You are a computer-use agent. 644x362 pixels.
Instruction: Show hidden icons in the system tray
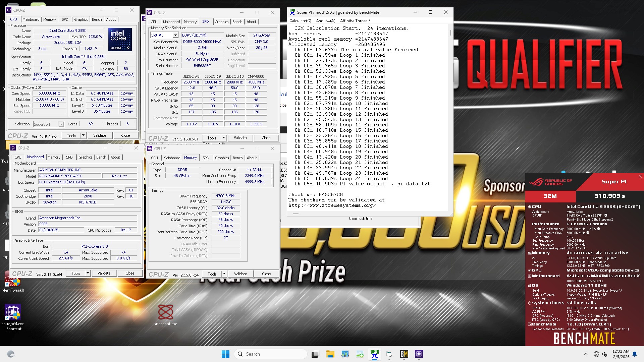(585, 354)
